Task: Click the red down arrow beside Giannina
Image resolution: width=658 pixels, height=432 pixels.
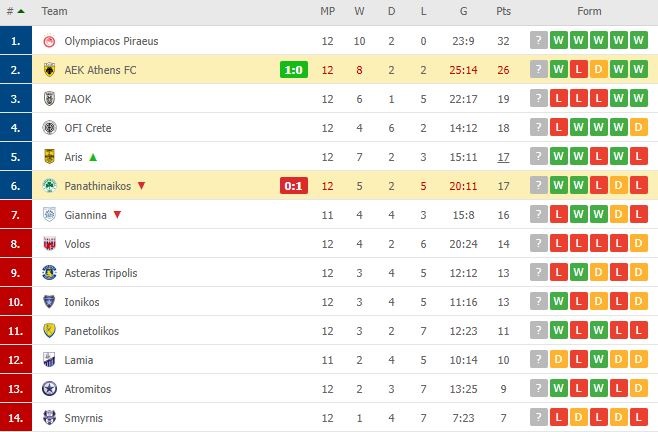Action: [x=117, y=215]
